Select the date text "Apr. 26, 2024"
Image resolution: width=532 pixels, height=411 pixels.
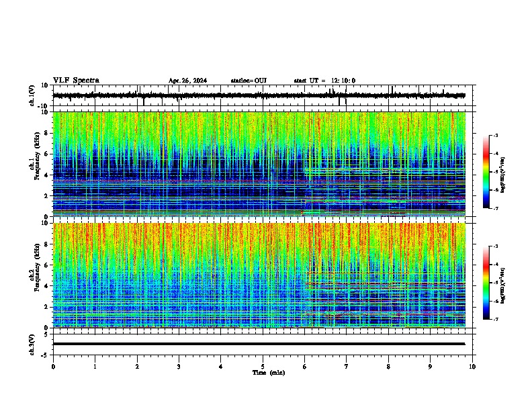[187, 81]
